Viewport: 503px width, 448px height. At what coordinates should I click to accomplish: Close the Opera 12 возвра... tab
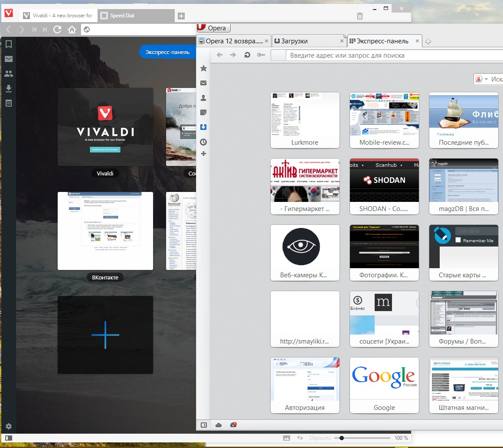pos(266,41)
